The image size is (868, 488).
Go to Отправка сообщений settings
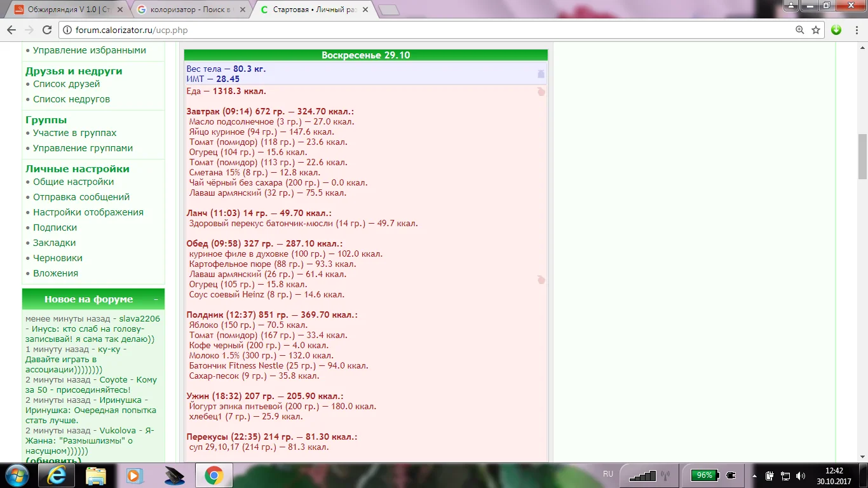click(x=81, y=197)
